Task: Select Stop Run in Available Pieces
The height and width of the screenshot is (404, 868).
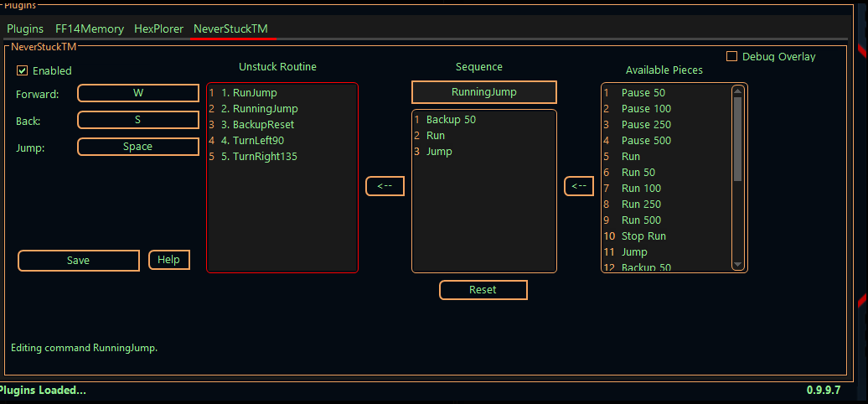Action: (643, 236)
